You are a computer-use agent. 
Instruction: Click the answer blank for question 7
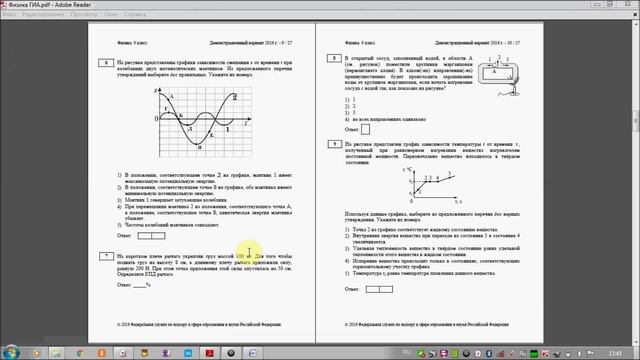[139, 285]
